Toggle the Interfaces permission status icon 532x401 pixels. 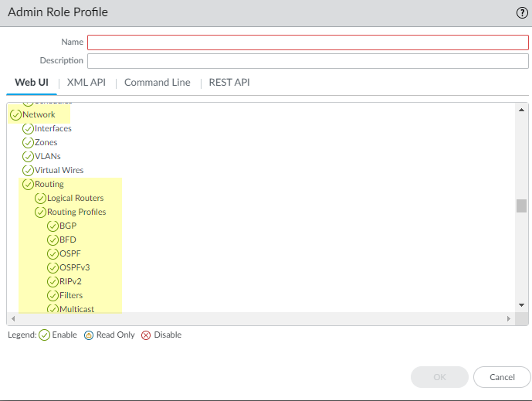point(28,129)
